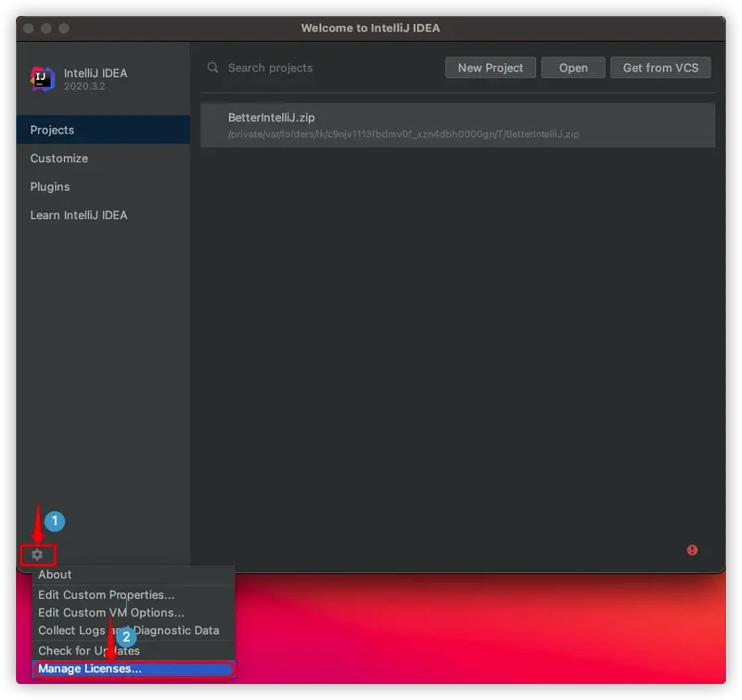Choose Check for Updates menu item
Image resolution: width=742 pixels, height=700 pixels.
click(x=134, y=650)
